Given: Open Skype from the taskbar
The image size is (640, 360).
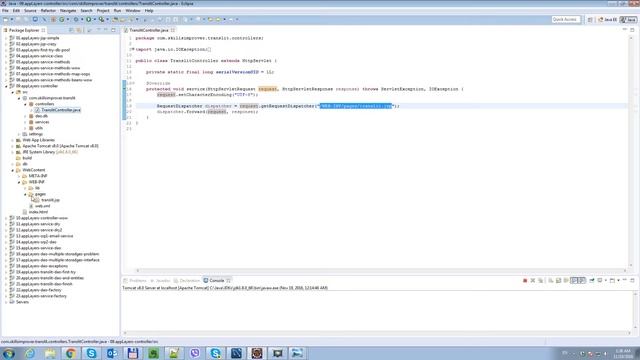Looking at the screenshot, I should click(x=91, y=353).
